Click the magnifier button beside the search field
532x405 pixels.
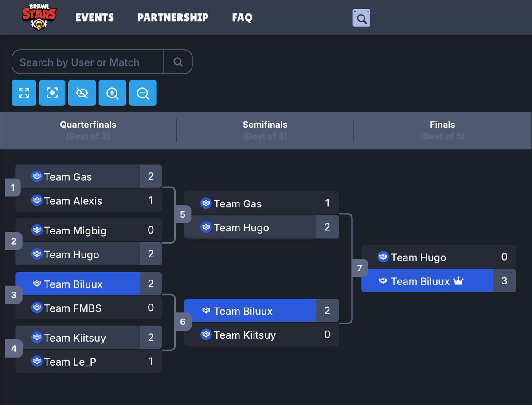(x=179, y=62)
